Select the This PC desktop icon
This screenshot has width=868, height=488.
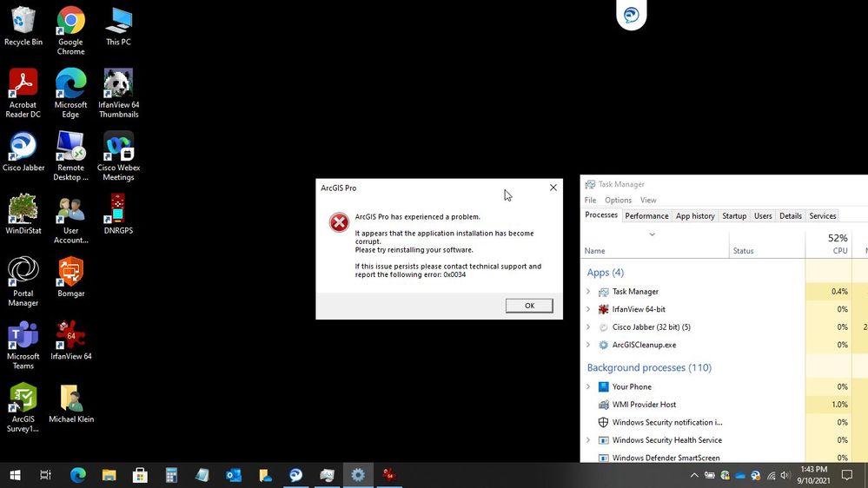118,26
